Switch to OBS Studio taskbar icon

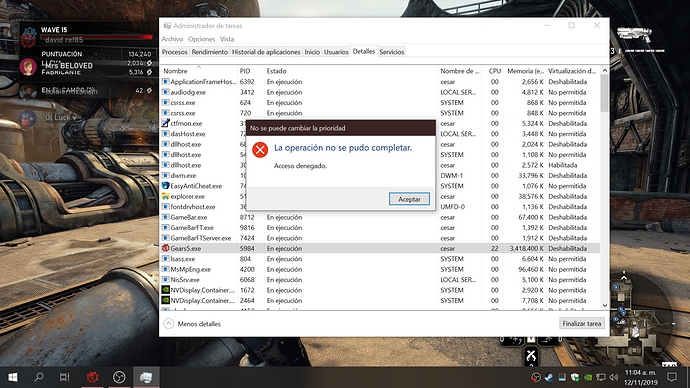pos(119,377)
